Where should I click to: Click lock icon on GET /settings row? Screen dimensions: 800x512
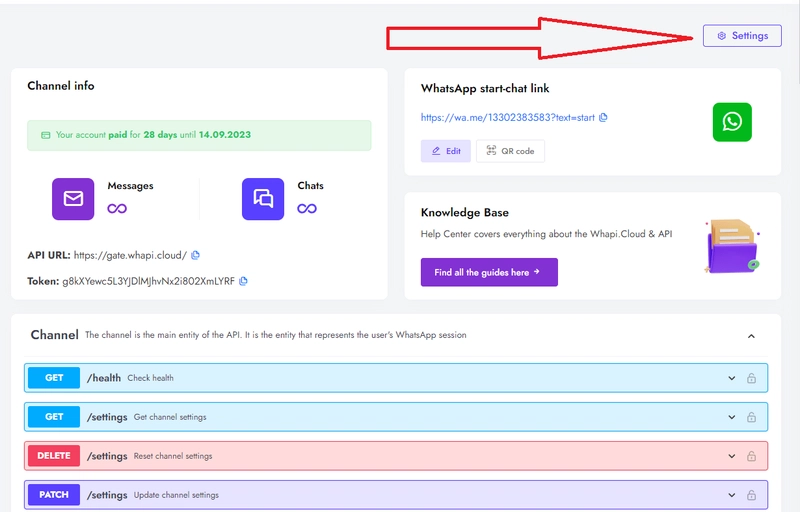click(752, 417)
